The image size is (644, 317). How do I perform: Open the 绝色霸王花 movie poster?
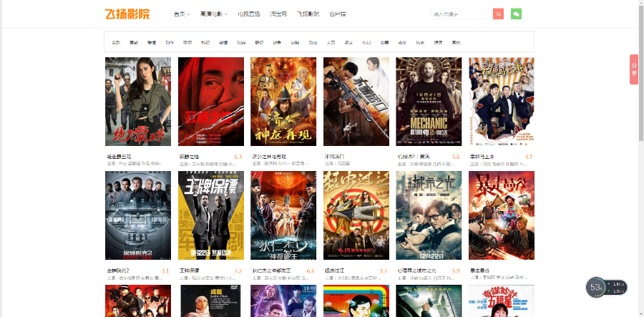click(138, 102)
